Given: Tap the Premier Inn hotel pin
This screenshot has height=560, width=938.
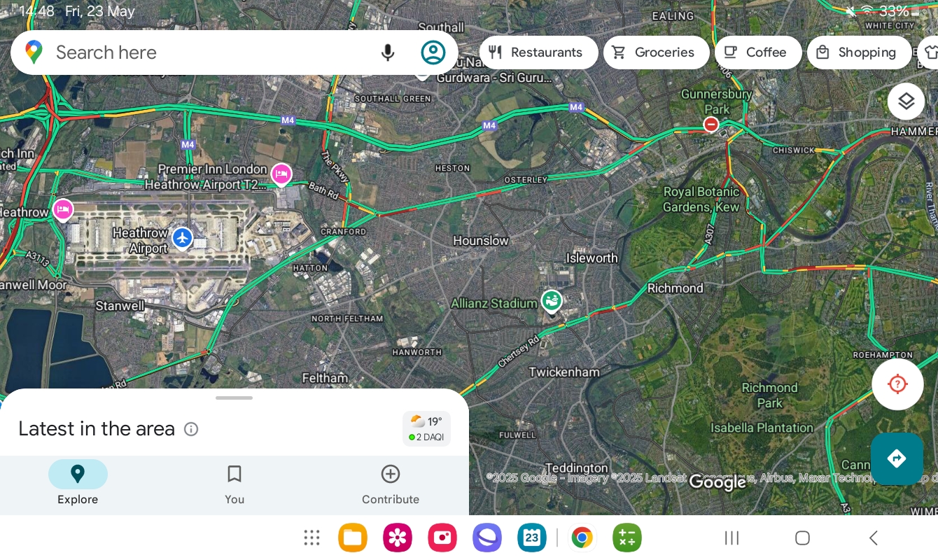Looking at the screenshot, I should tap(281, 174).
